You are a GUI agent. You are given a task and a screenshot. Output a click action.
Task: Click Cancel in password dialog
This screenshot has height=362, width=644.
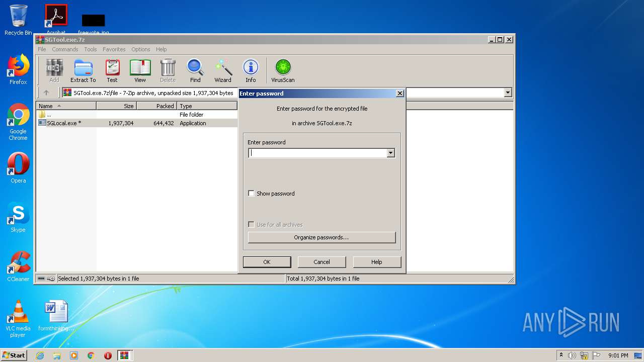pyautogui.click(x=321, y=262)
